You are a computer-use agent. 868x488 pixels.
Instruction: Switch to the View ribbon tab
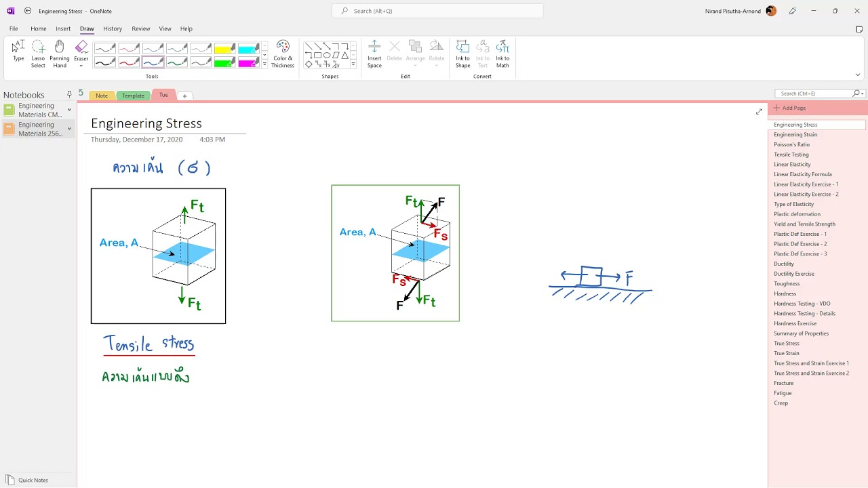(165, 28)
